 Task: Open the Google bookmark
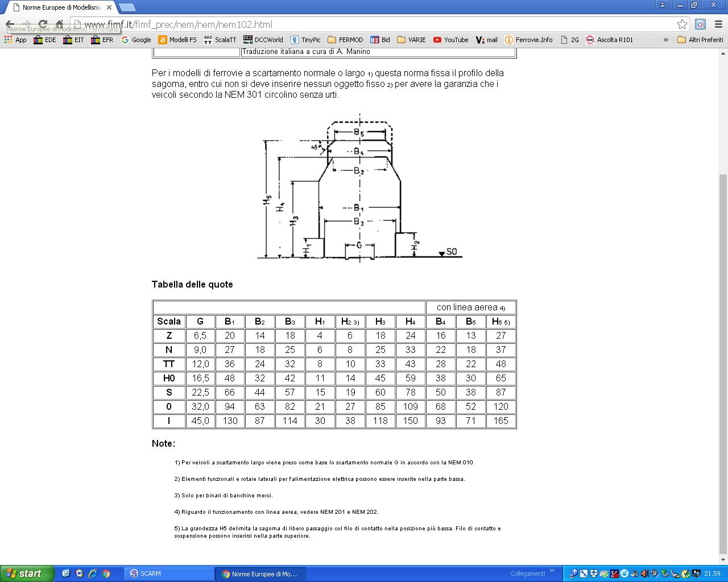136,40
